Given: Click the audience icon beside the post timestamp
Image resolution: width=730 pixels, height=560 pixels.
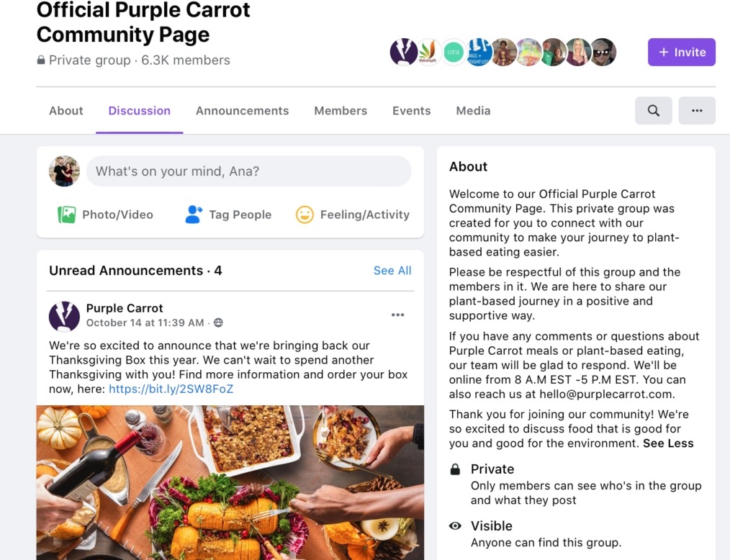Looking at the screenshot, I should [x=218, y=322].
